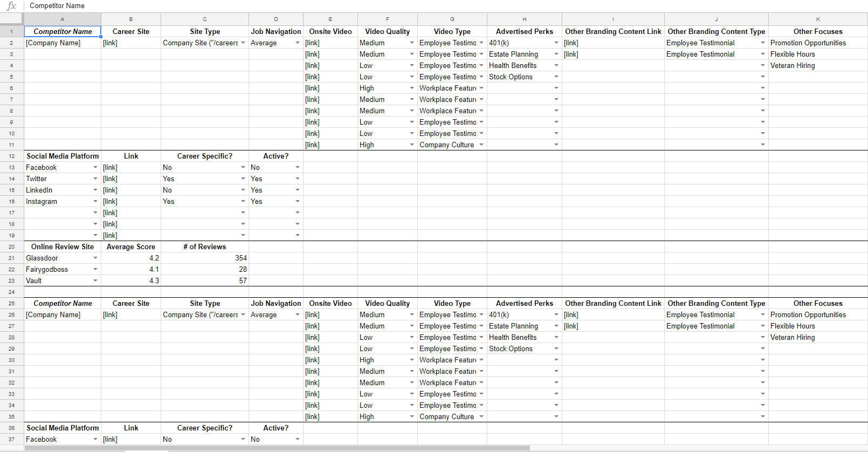Select Advertised Perks header in row 25

[525, 303]
